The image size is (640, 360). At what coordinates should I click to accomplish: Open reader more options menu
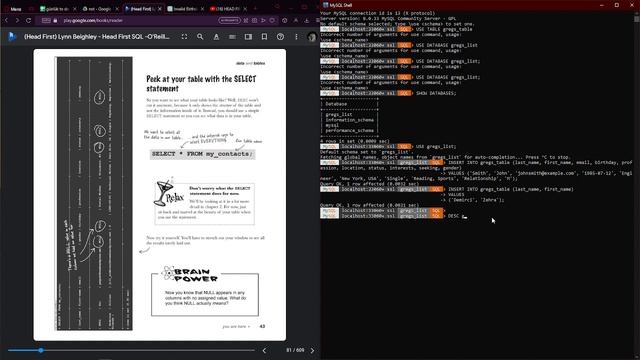[x=296, y=37]
